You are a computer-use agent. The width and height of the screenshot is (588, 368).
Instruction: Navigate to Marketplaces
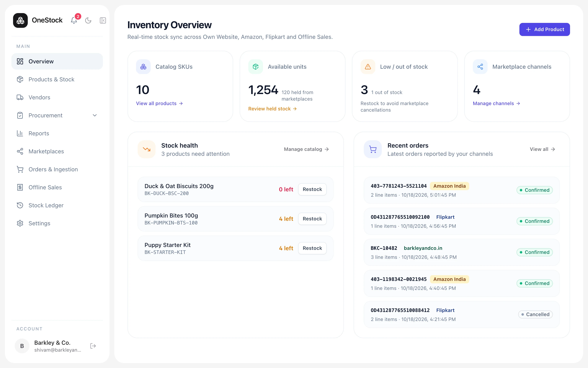coord(57,151)
